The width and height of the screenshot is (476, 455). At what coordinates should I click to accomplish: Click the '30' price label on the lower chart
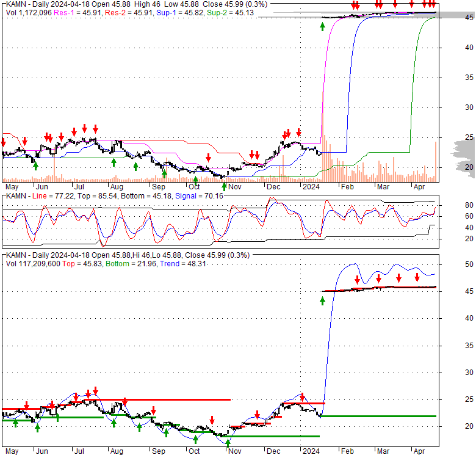(469, 373)
